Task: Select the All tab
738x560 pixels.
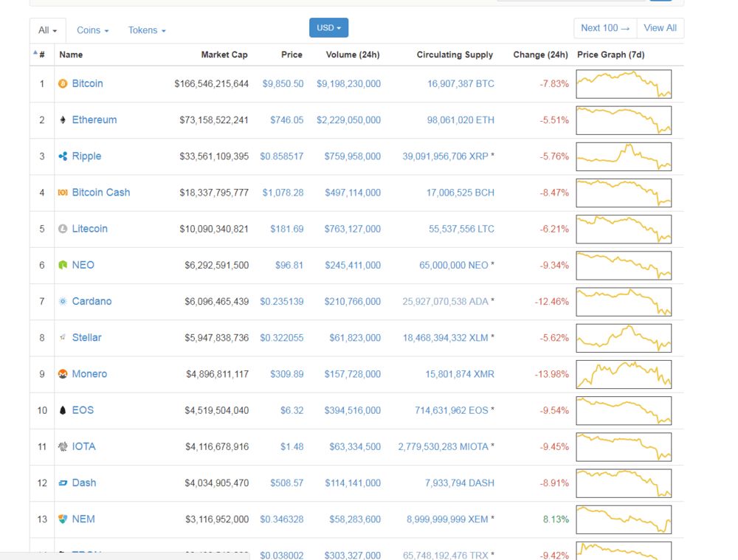Action: 47,30
